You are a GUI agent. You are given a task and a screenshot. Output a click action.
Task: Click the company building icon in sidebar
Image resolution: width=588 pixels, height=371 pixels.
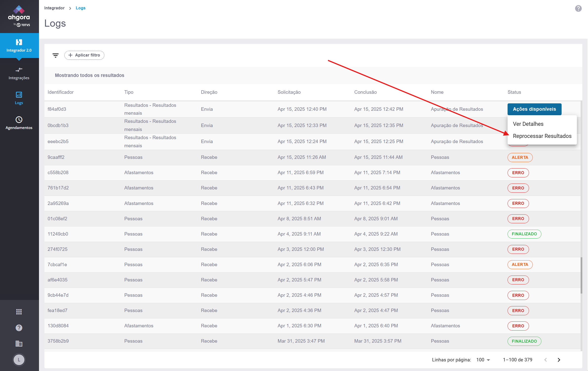pos(19,344)
